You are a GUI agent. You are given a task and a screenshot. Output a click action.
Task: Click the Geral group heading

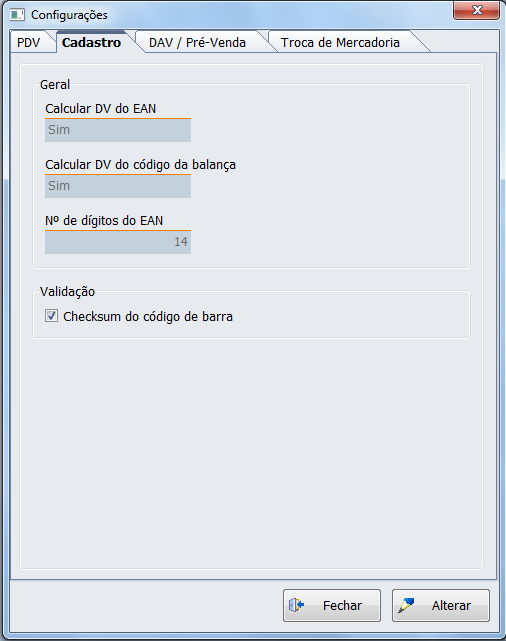(x=55, y=85)
